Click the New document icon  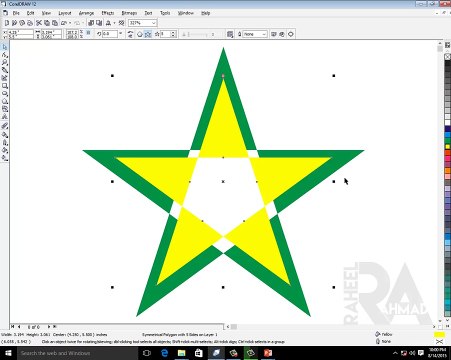[6, 23]
